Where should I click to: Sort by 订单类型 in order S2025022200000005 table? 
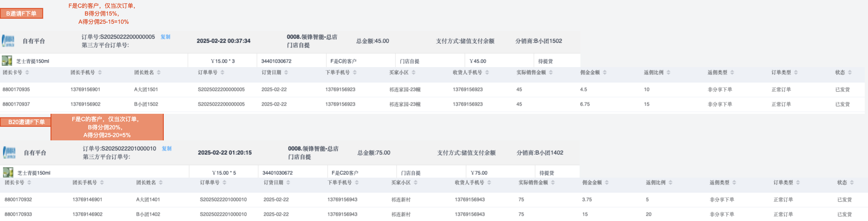coord(796,72)
